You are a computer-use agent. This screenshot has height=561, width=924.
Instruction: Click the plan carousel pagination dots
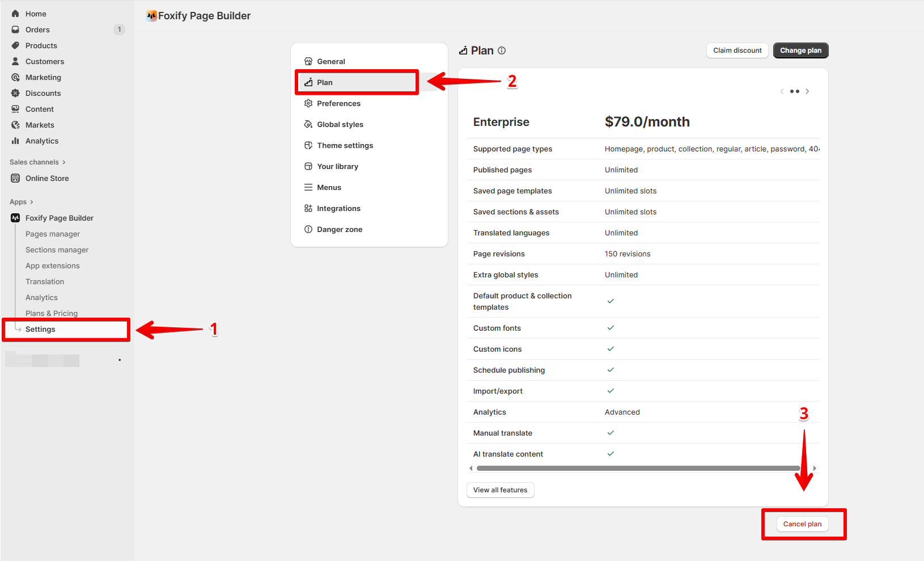pyautogui.click(x=795, y=91)
